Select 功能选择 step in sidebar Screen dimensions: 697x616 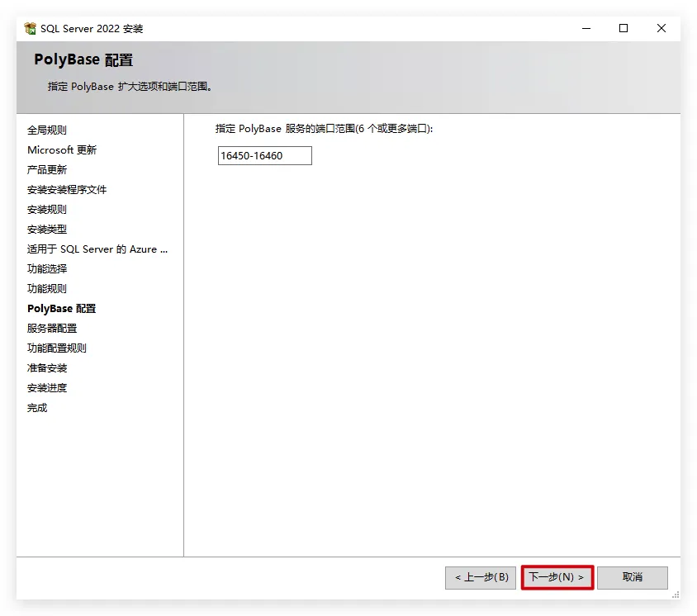pos(47,269)
